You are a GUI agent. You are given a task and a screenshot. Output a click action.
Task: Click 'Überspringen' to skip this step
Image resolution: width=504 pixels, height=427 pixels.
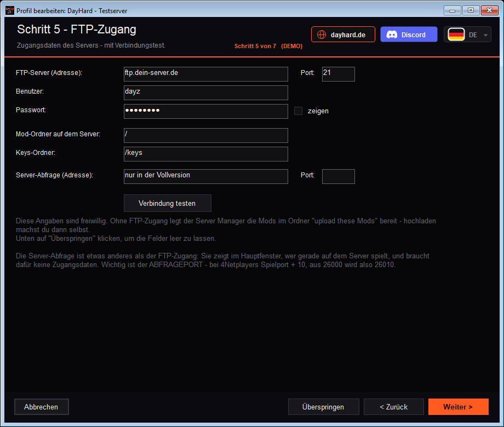pos(323,407)
